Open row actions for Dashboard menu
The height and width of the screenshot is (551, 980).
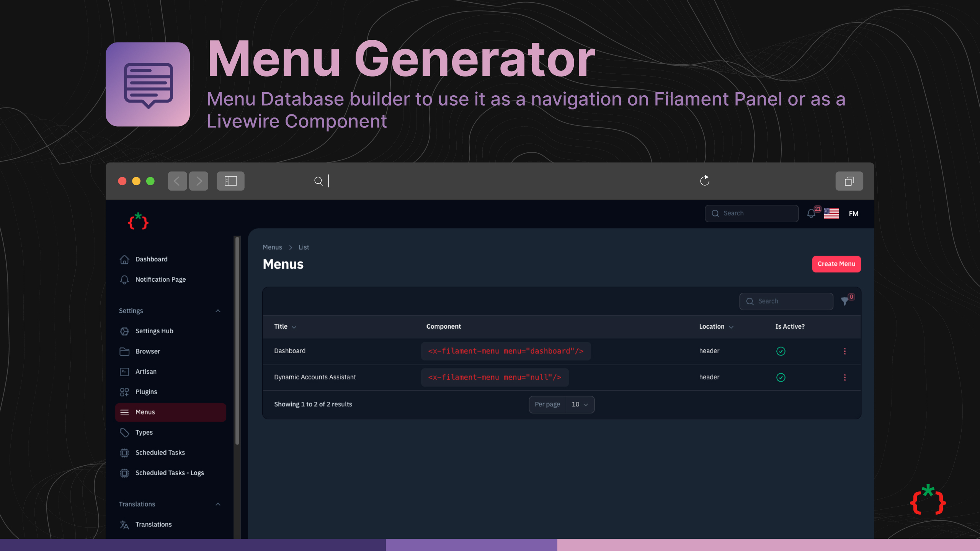[845, 351]
